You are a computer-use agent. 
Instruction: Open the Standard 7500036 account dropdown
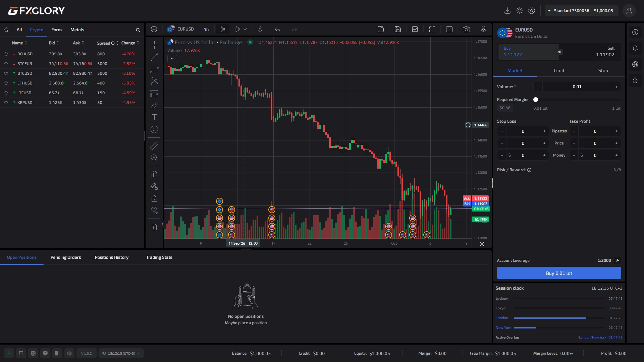coord(581,11)
